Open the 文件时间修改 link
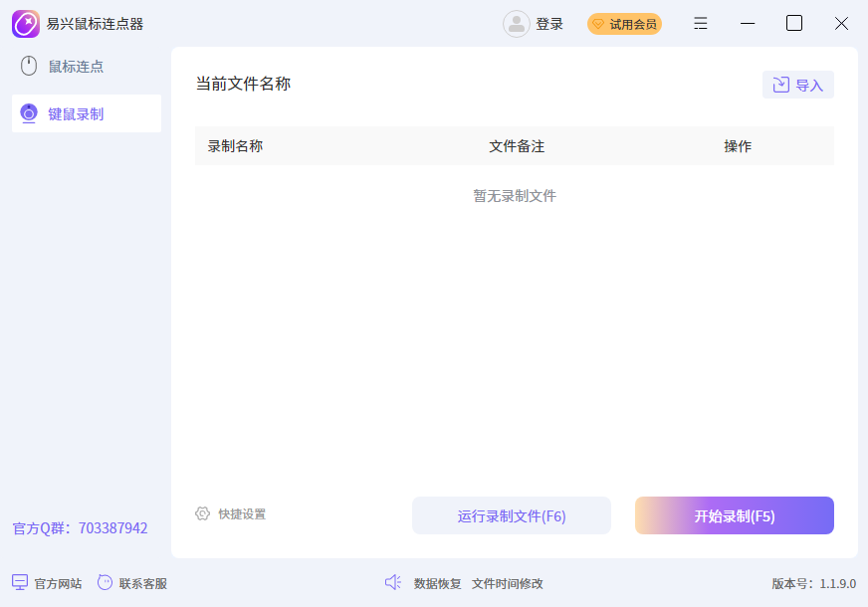 pos(507,584)
